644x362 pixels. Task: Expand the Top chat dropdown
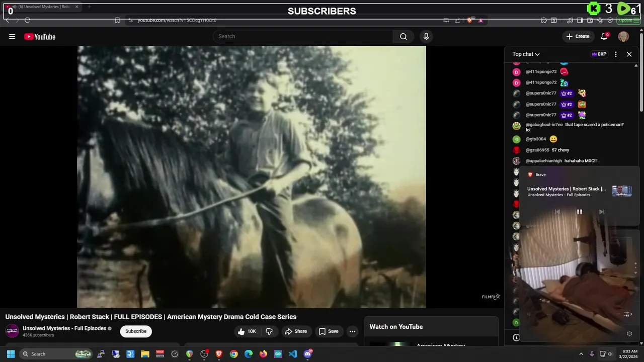(526, 54)
